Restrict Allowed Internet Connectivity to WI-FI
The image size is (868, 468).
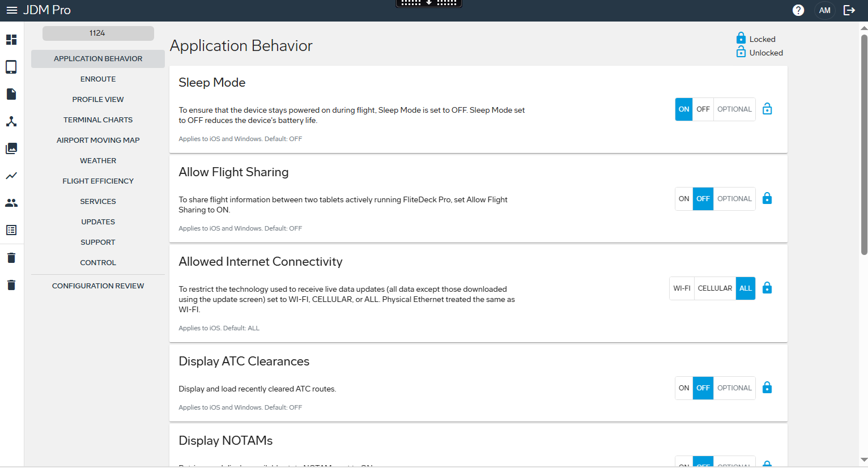pyautogui.click(x=682, y=288)
